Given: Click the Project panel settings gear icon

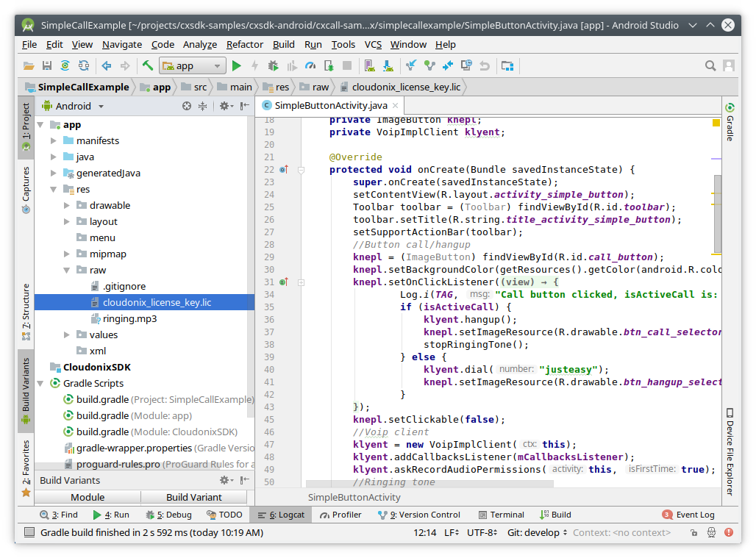Looking at the screenshot, I should (224, 106).
